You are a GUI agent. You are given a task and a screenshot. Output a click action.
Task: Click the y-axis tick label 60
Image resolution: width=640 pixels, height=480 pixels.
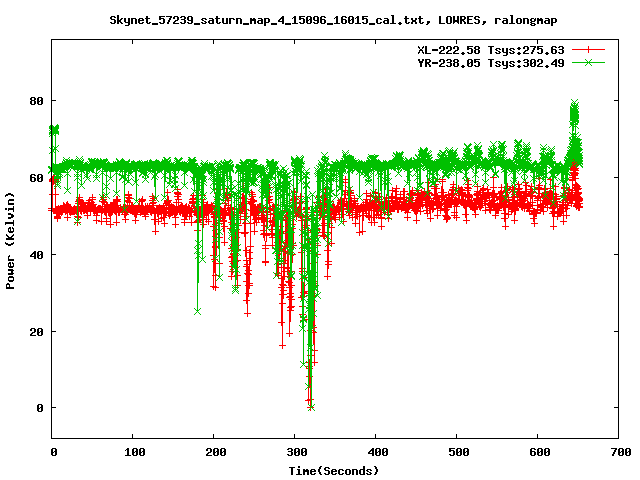pos(36,178)
